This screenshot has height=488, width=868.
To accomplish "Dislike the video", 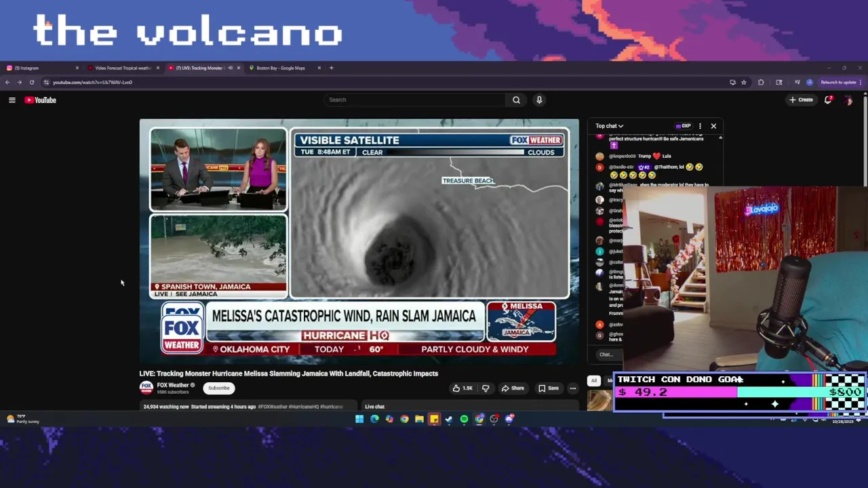I will [x=486, y=388].
